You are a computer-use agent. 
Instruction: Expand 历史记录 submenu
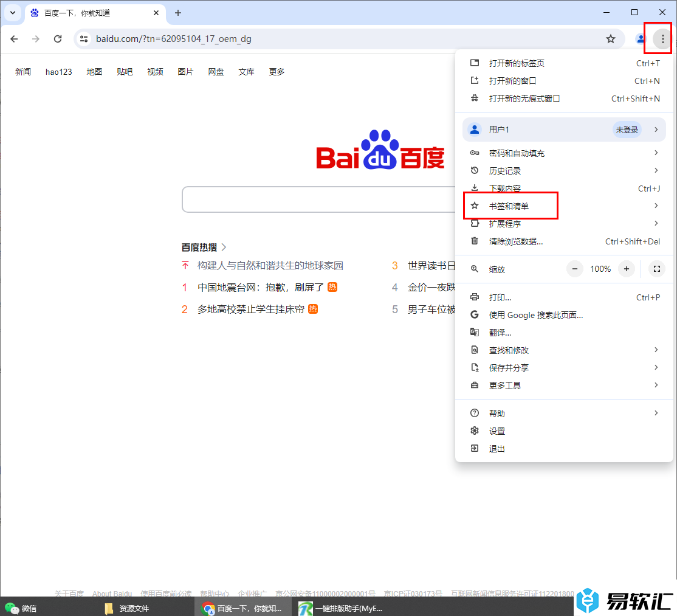(564, 171)
